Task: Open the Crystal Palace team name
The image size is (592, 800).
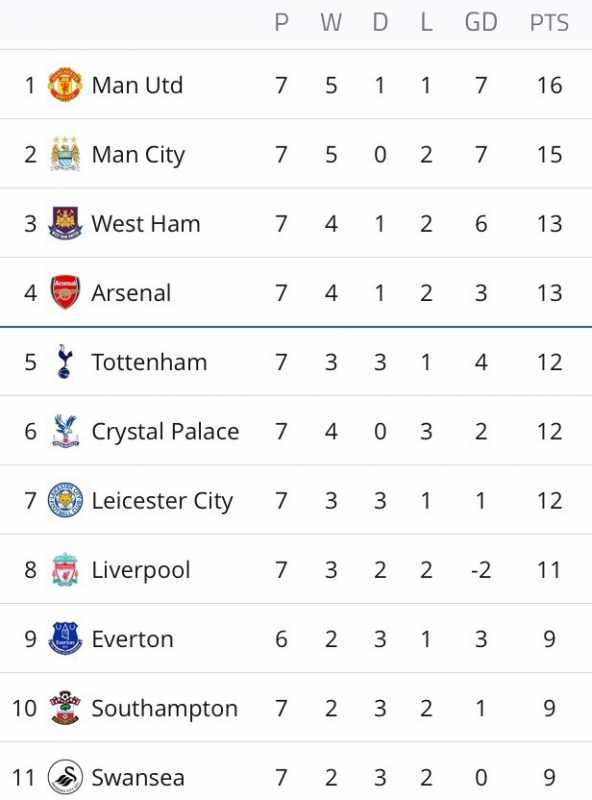Action: pos(165,432)
